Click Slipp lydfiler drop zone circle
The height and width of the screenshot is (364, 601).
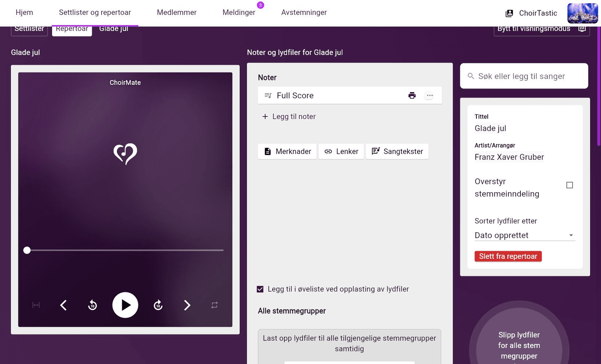click(519, 336)
